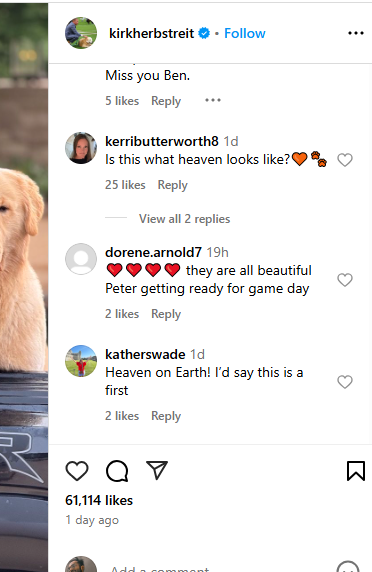Open emoji picker beside Add a comment
The width and height of the screenshot is (372, 572).
point(348,568)
